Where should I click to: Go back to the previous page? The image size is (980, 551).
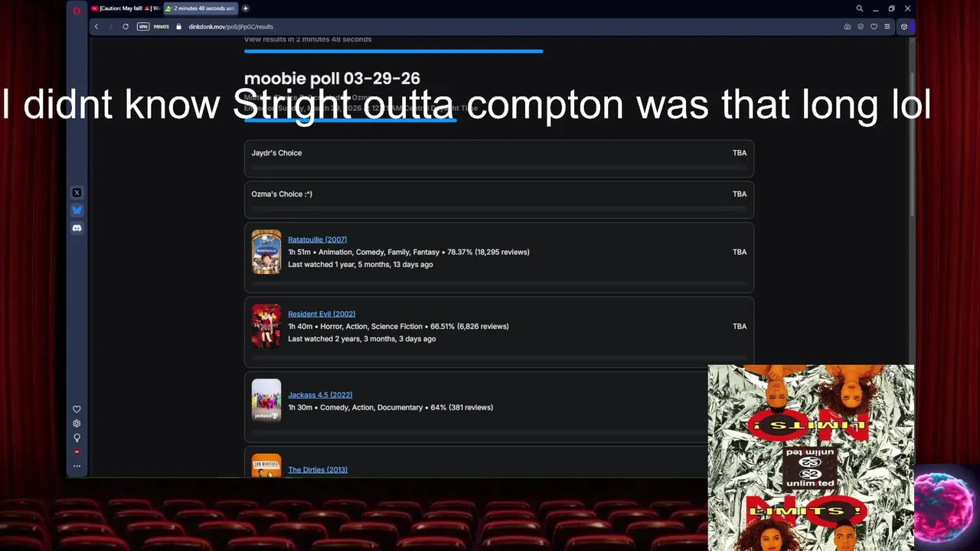(96, 27)
